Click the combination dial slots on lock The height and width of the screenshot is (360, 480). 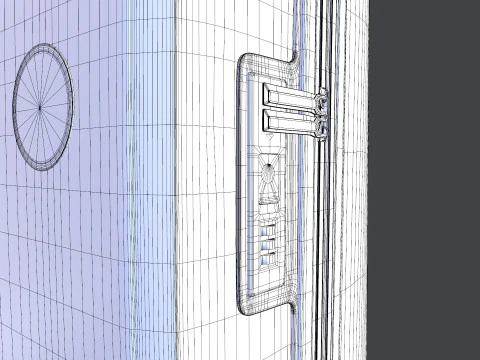pos(268,245)
